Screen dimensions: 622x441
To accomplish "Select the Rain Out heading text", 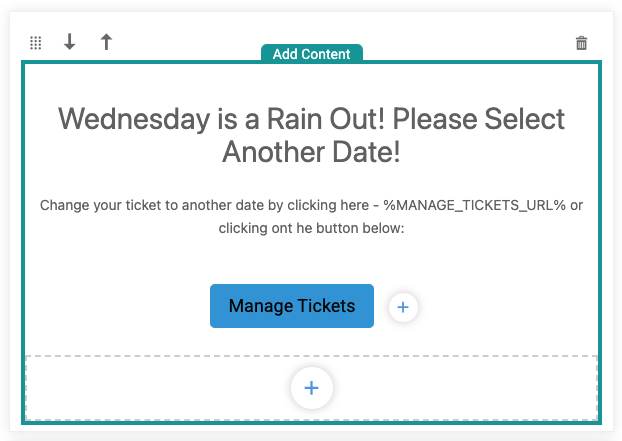I will pos(311,135).
